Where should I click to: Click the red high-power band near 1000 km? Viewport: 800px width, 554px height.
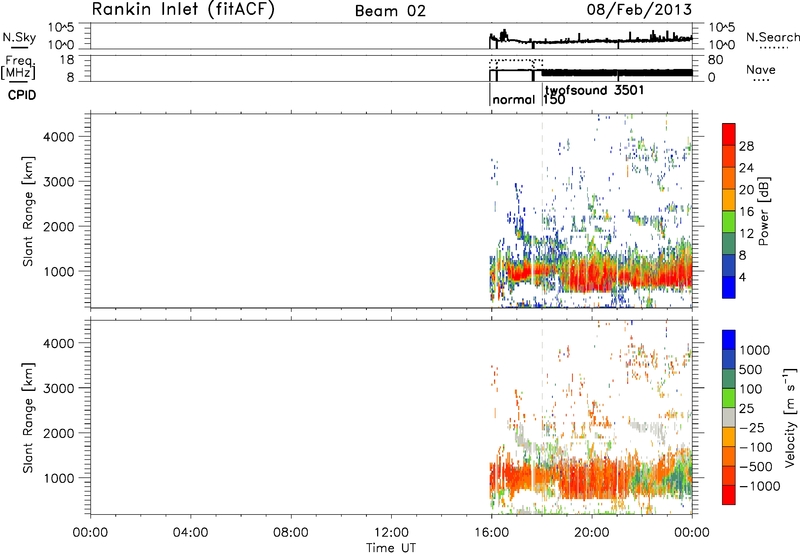[592, 275]
